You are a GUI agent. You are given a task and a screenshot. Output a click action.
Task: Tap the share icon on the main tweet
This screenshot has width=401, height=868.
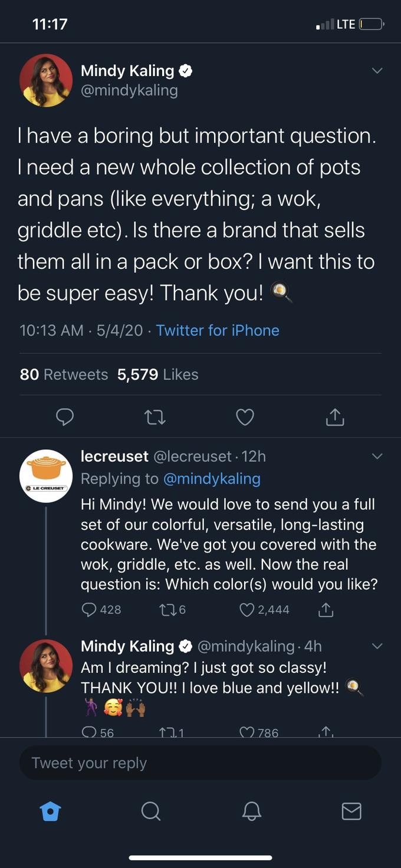pos(334,417)
